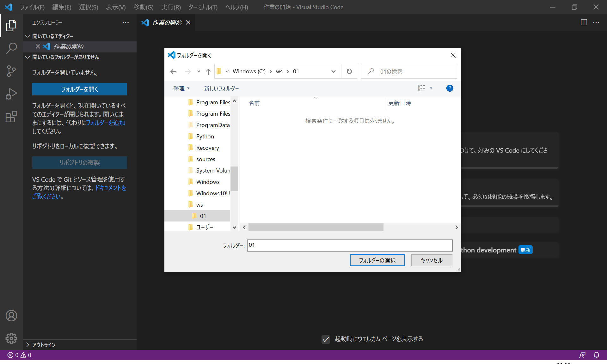Open the 整理 dropdown menu
The height and width of the screenshot is (364, 607).
coord(181,88)
